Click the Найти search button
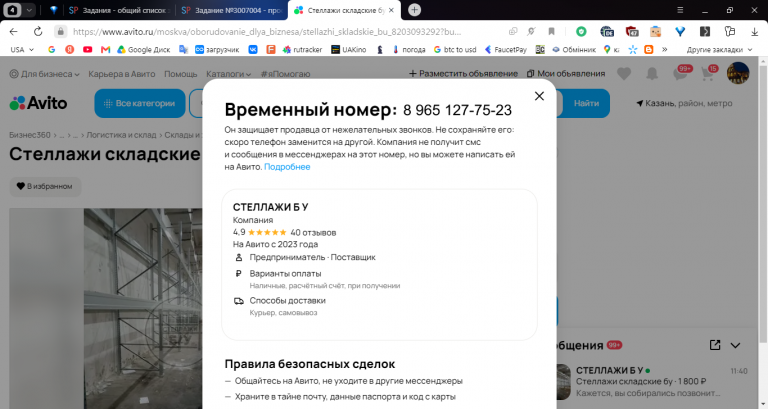This screenshot has height=409, width=768. point(585,103)
